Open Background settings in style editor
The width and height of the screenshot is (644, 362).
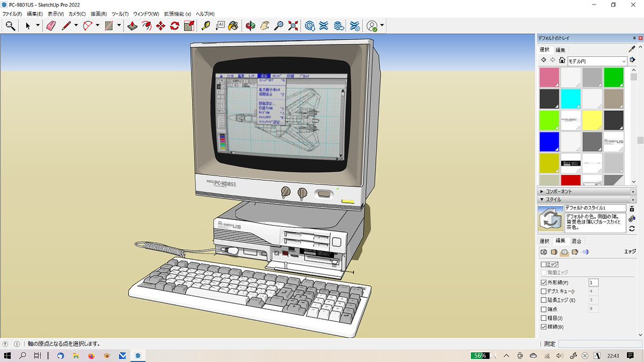coord(564,252)
